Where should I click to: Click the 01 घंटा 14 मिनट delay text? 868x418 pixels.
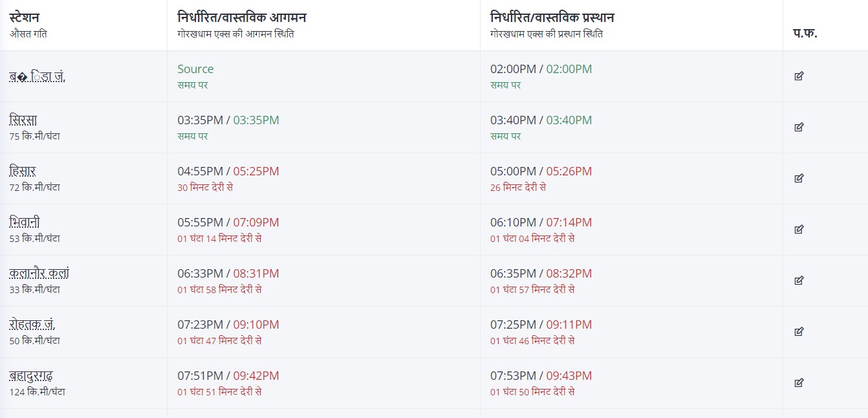click(219, 239)
